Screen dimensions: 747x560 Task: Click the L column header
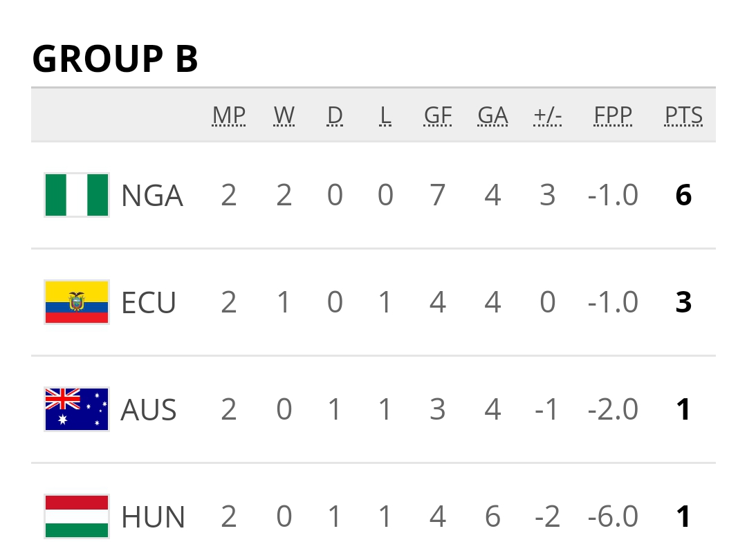tap(385, 115)
